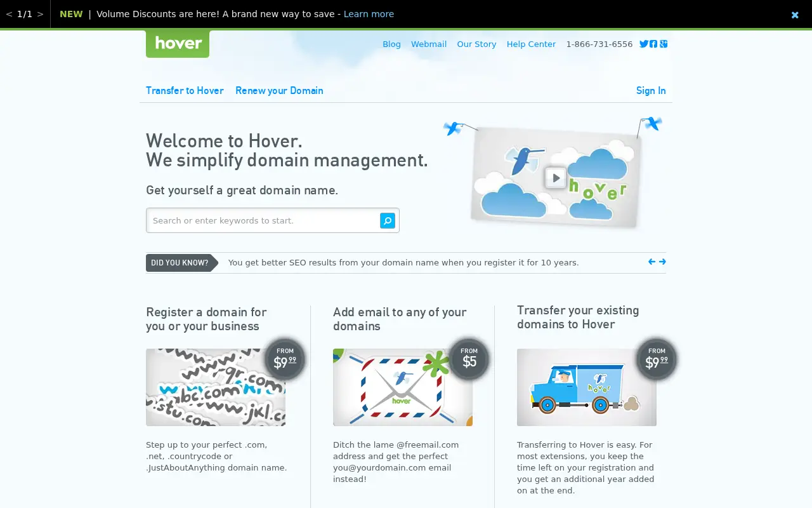Open Hover's Google Plus icon
This screenshot has height=508, width=812.
coord(664,44)
